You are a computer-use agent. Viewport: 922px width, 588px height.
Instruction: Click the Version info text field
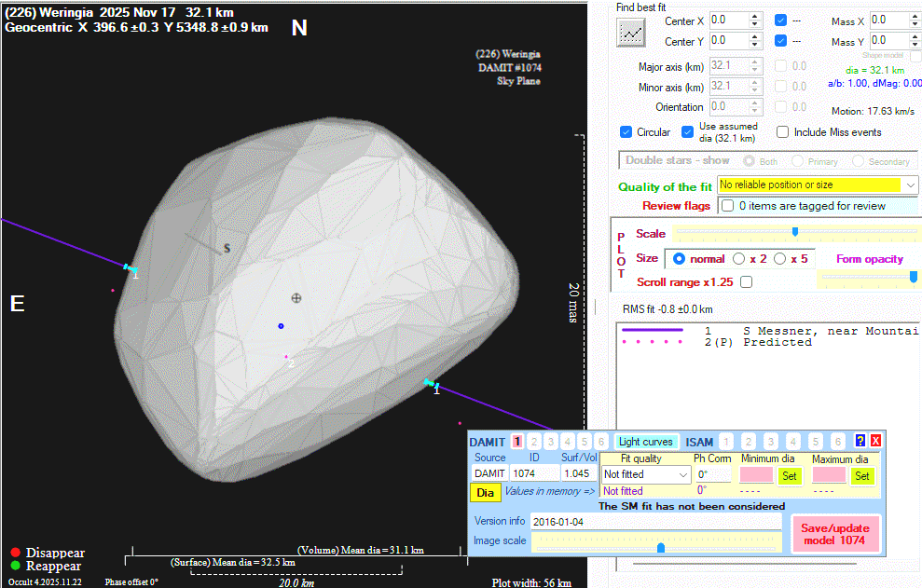coord(654,521)
